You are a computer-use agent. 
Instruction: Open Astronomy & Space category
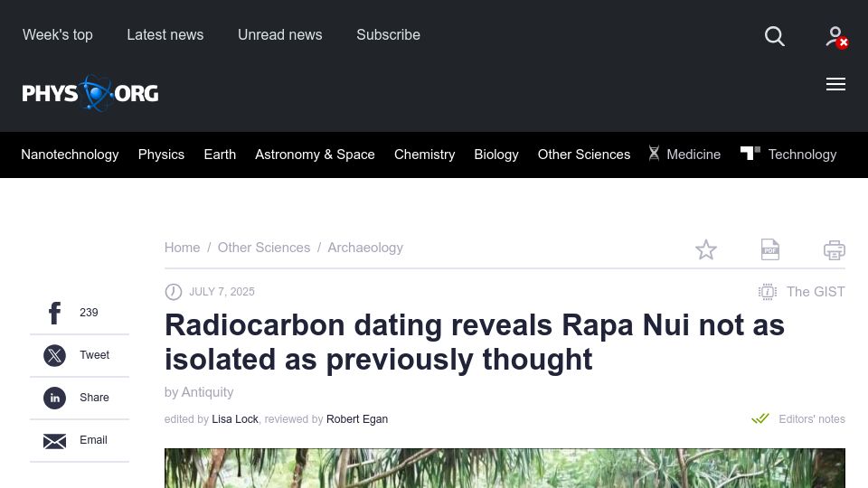(x=315, y=155)
